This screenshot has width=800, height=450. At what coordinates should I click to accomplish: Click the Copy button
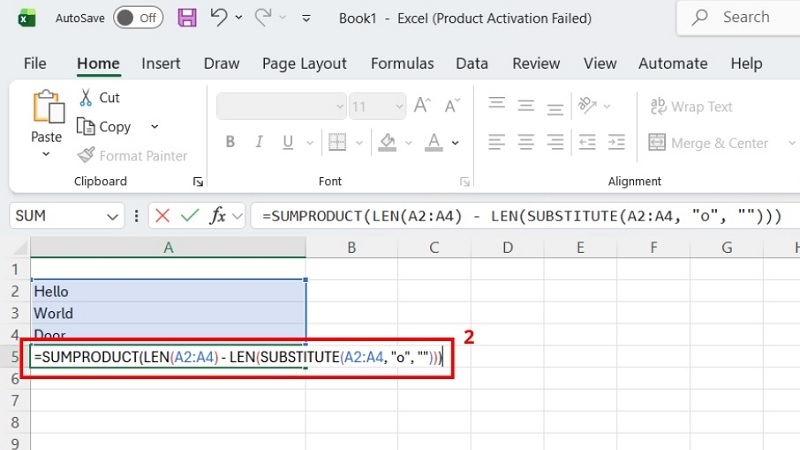click(x=104, y=127)
